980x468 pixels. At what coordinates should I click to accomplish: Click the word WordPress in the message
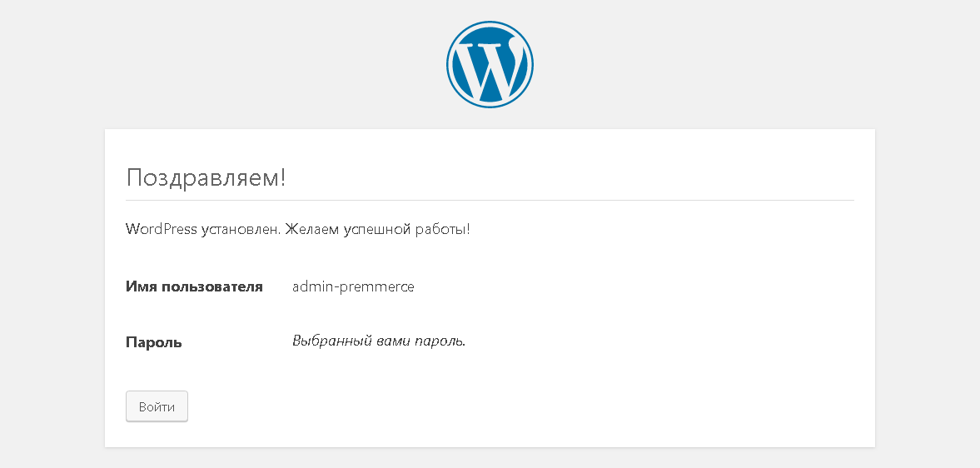162,229
